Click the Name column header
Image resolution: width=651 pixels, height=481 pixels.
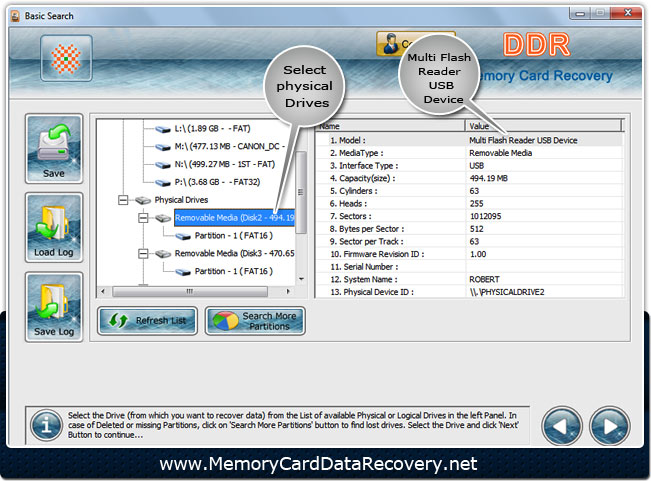click(x=389, y=126)
